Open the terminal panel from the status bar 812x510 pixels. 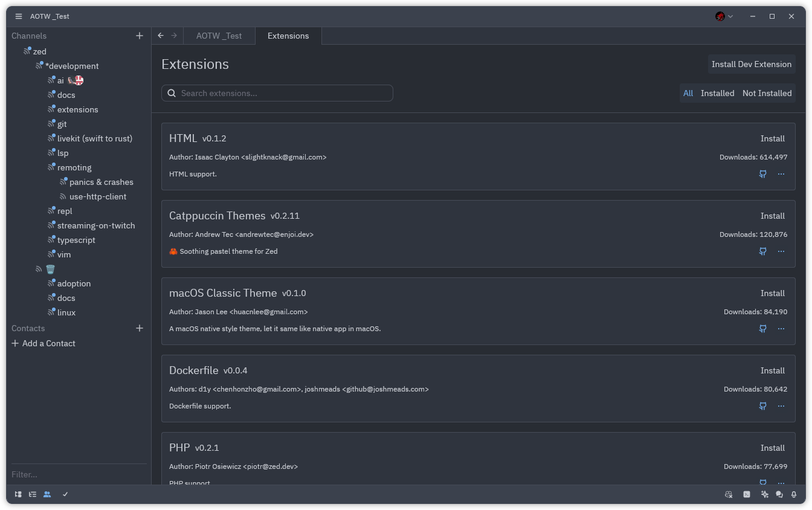click(x=747, y=494)
